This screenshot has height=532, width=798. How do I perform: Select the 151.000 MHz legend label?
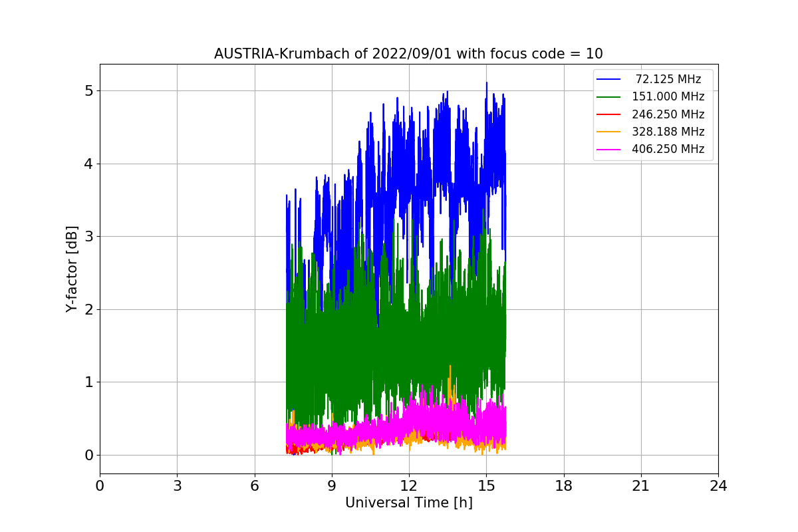click(668, 96)
